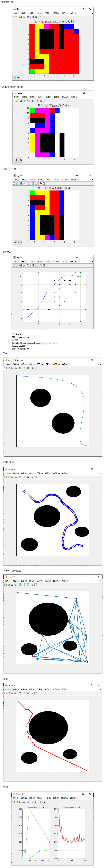Insert legend icon in potential figure window

pos(28,477)
